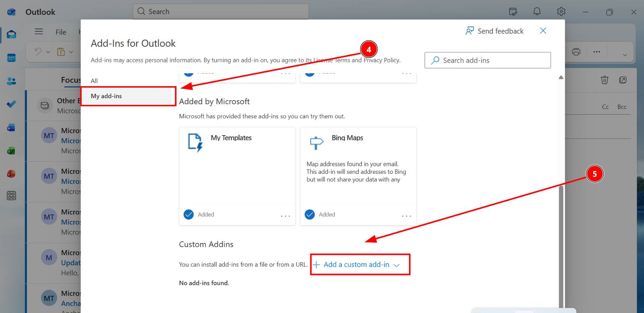Select the All category in add-ins list
644x313 pixels.
[x=94, y=81]
